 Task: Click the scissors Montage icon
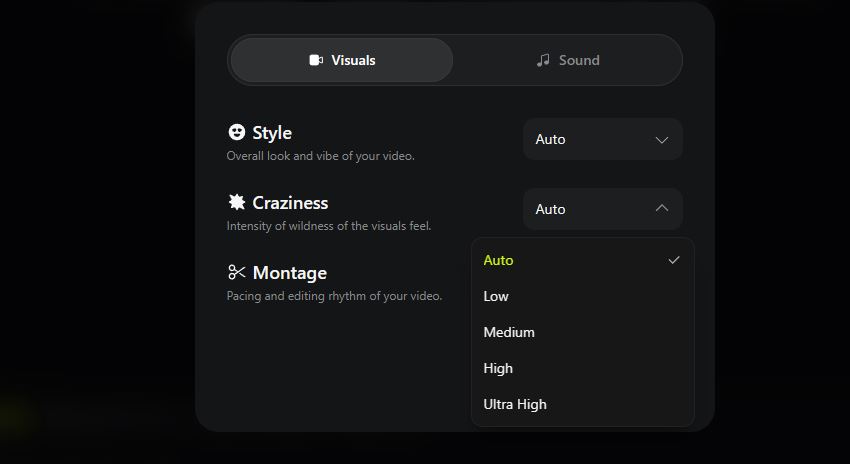point(237,272)
